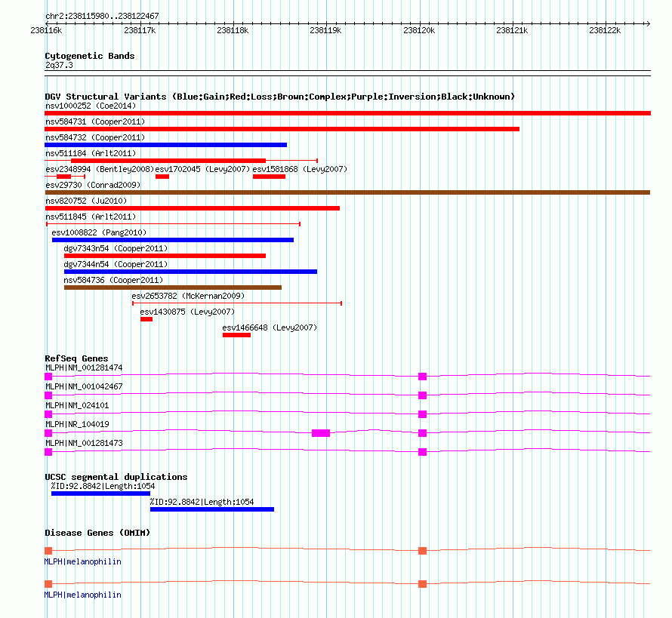Click the MLPH|NR_104019 transcript label

pyautogui.click(x=77, y=424)
